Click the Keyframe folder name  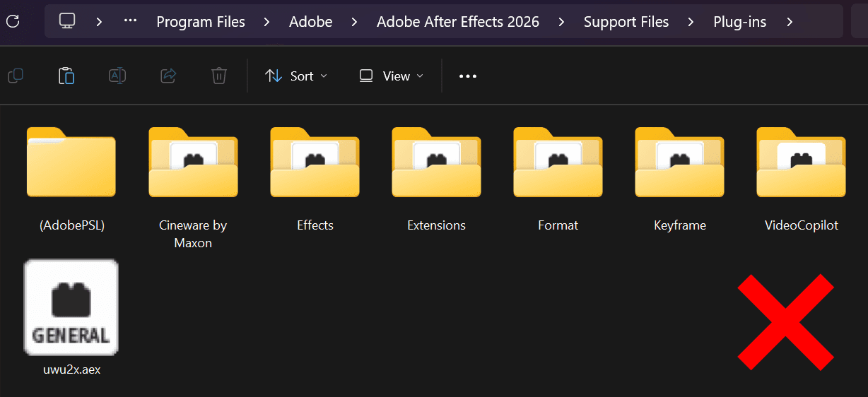coord(680,225)
